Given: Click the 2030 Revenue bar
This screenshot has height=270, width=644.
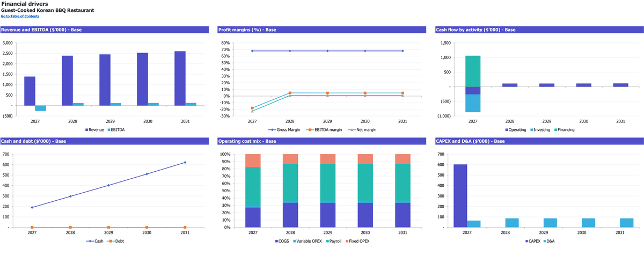Looking at the screenshot, I should [142, 79].
